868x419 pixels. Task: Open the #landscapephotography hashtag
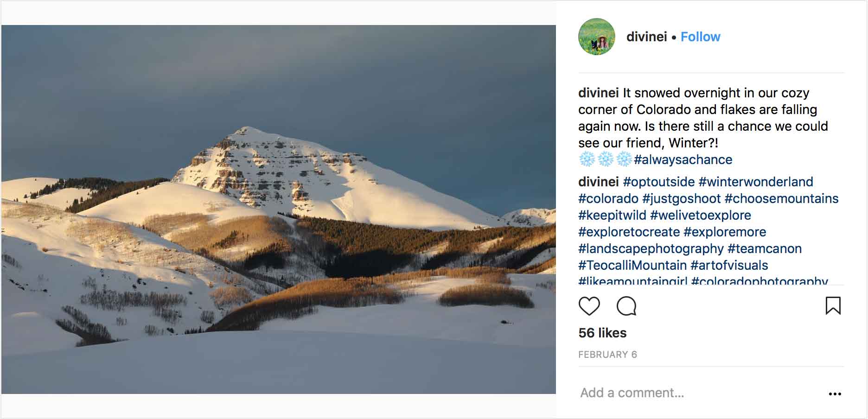(651, 249)
